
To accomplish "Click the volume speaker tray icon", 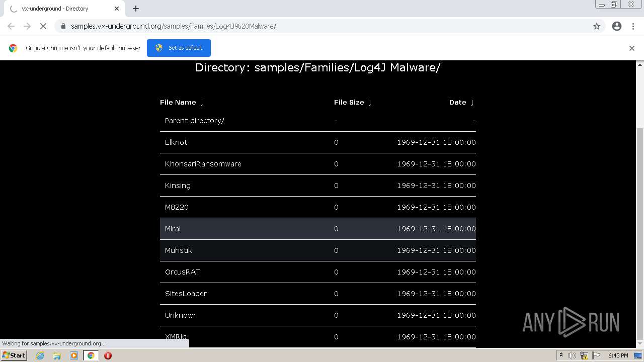I will coord(572,355).
